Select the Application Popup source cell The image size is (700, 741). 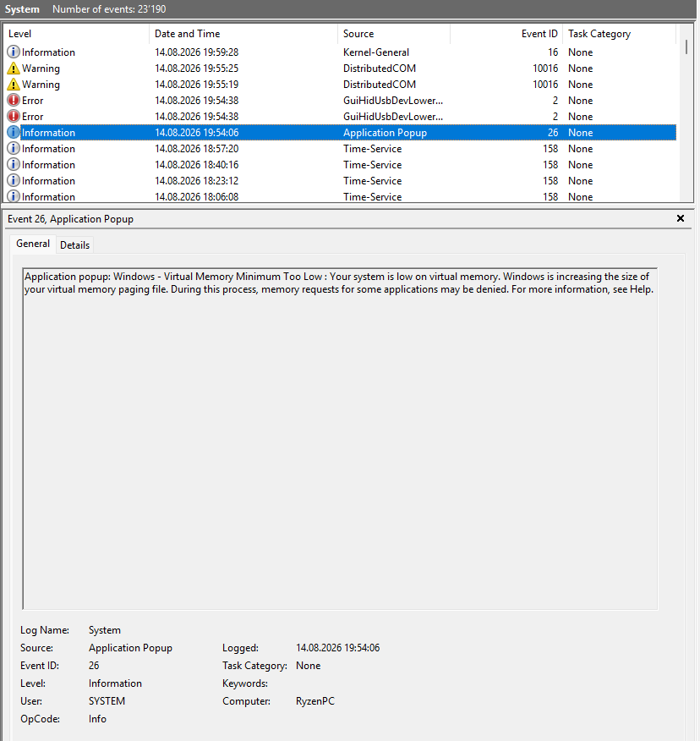(x=385, y=133)
